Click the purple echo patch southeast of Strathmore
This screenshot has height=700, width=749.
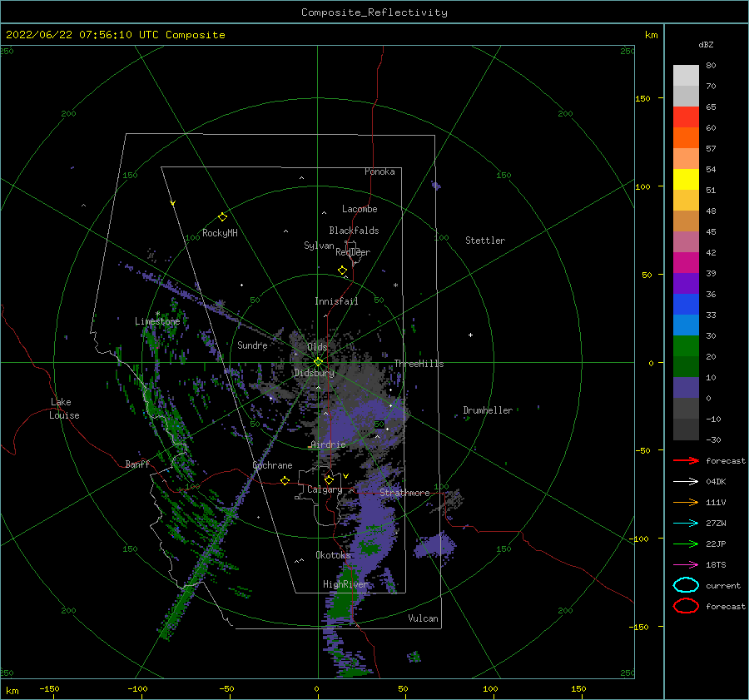[434, 546]
